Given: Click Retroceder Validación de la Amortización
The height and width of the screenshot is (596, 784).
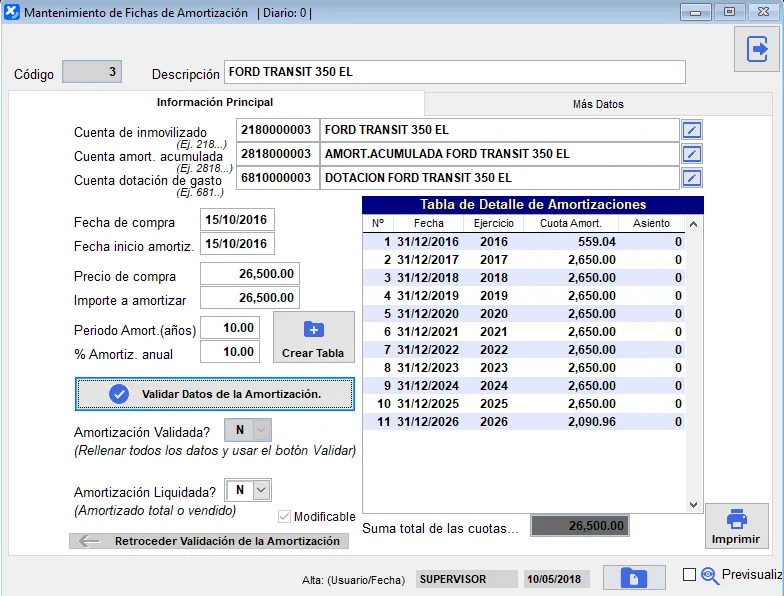Looking at the screenshot, I should pos(210,541).
